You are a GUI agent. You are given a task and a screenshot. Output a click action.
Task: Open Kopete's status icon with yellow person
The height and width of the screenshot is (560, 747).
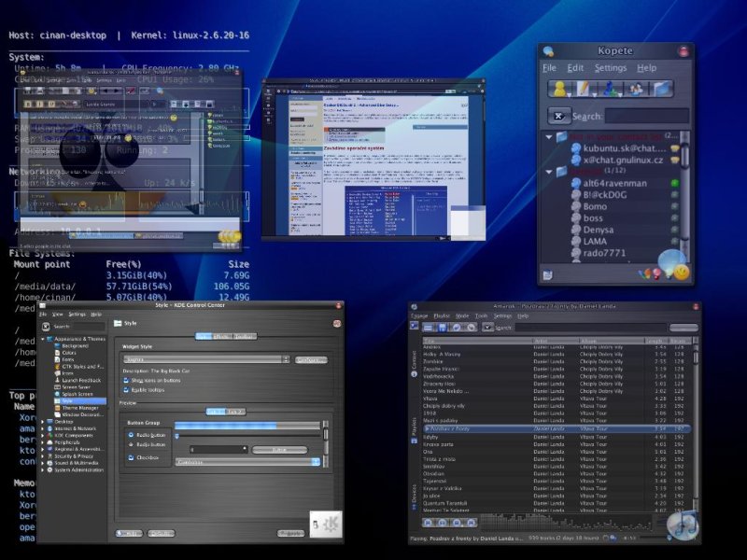pyautogui.click(x=559, y=89)
